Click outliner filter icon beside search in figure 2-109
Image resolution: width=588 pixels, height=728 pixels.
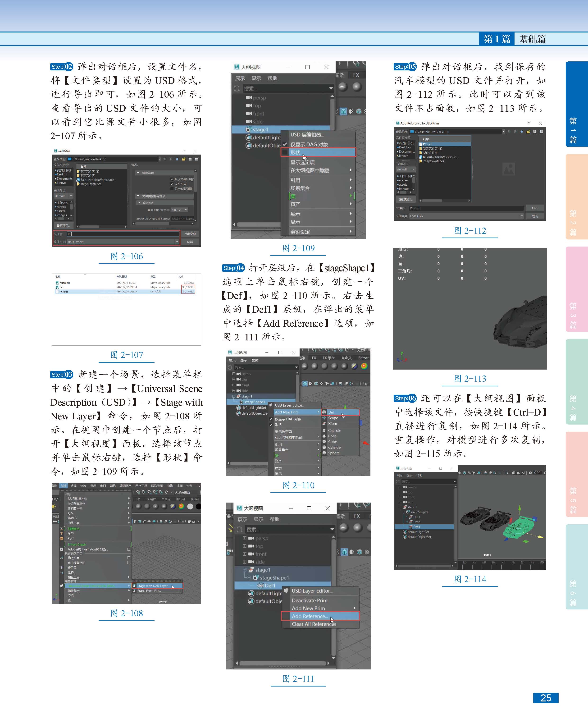pos(237,88)
